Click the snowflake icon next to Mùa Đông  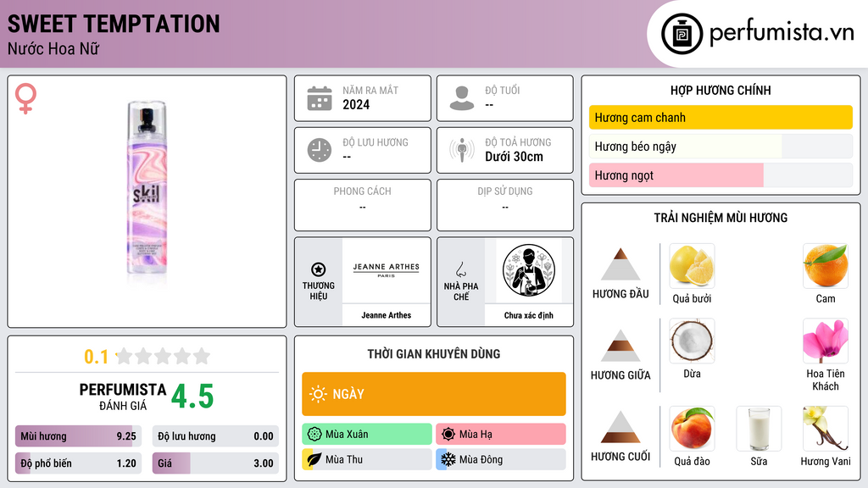pos(448,459)
